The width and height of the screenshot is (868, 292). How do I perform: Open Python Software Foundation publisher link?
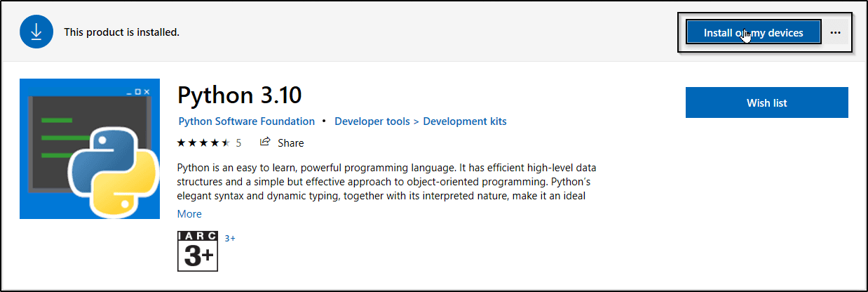coord(247,121)
